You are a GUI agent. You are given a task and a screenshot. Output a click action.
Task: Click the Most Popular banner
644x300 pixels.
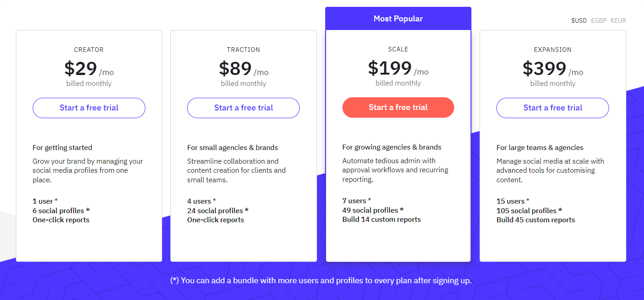398,19
